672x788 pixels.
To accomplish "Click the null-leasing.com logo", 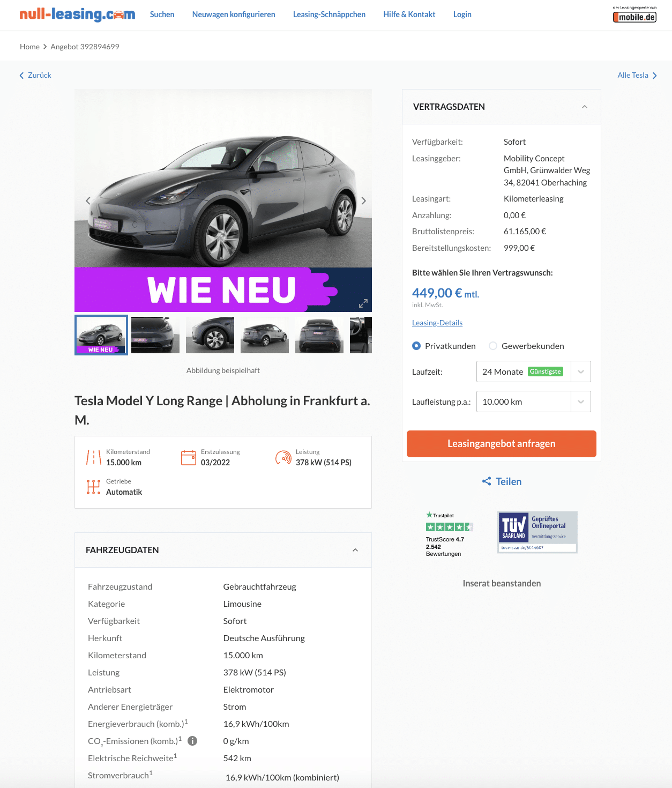I will [x=77, y=14].
